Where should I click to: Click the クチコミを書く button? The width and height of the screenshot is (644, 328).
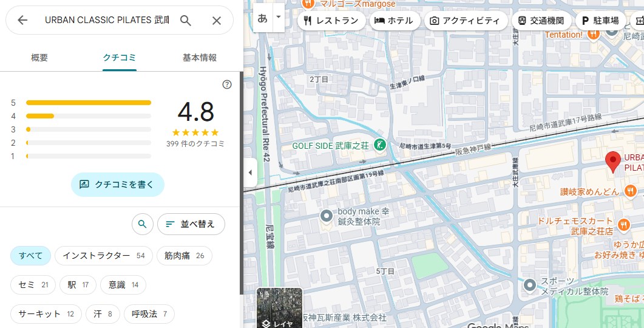click(118, 185)
